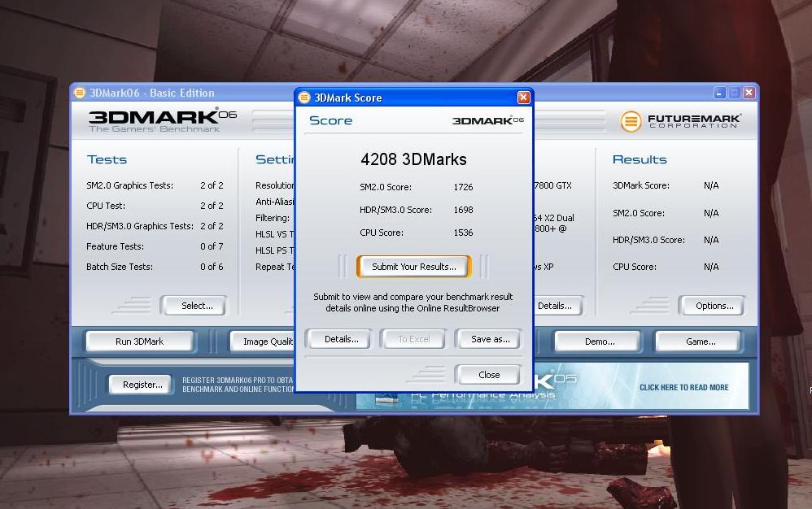Click the 'Batch Size Tests:' label
812x509 pixels.
(x=119, y=267)
